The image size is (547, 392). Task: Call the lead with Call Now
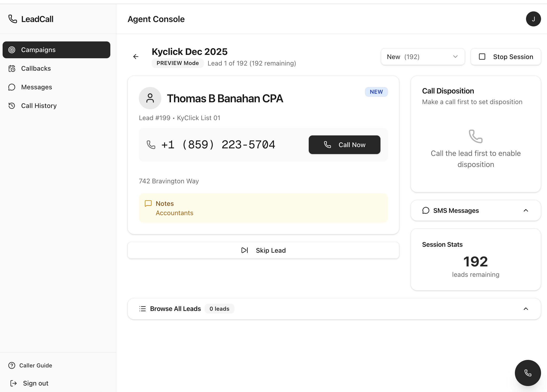[x=344, y=145]
